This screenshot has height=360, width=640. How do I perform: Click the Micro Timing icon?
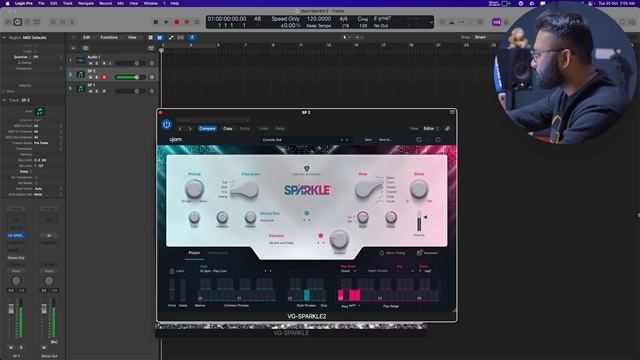[x=382, y=253]
